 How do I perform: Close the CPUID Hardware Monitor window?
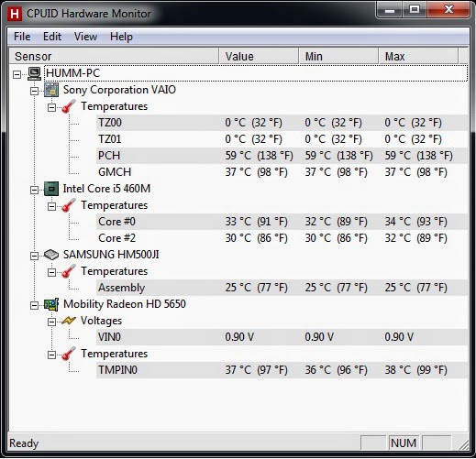(x=448, y=10)
